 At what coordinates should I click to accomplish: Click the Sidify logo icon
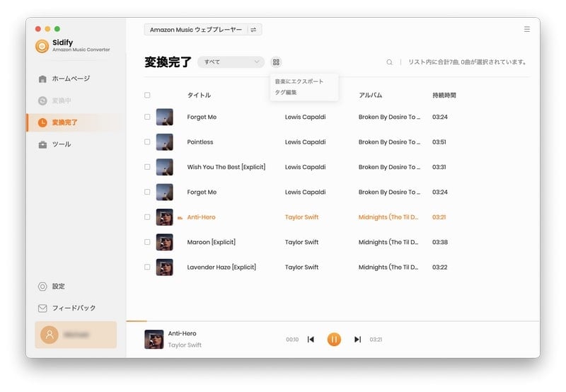[42, 46]
